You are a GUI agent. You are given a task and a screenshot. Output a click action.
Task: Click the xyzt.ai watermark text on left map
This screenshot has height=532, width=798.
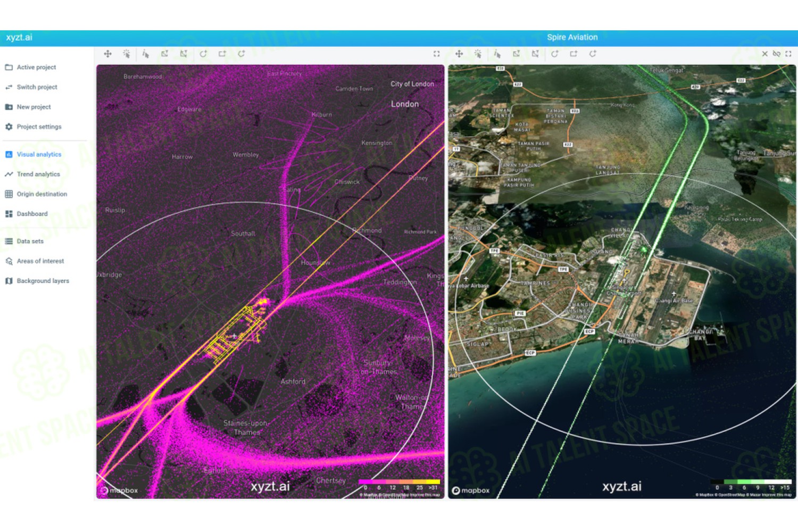(270, 486)
